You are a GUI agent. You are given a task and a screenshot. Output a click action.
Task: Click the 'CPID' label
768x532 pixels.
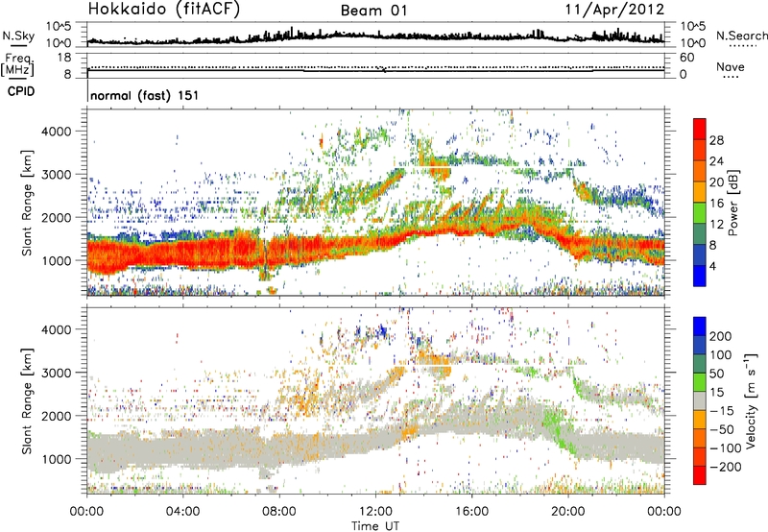(21, 91)
